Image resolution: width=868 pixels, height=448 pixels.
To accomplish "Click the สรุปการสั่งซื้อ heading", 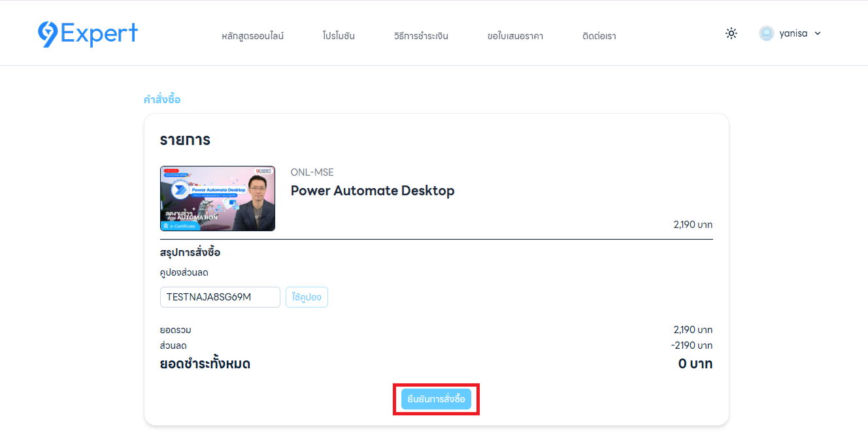I will pos(190,252).
